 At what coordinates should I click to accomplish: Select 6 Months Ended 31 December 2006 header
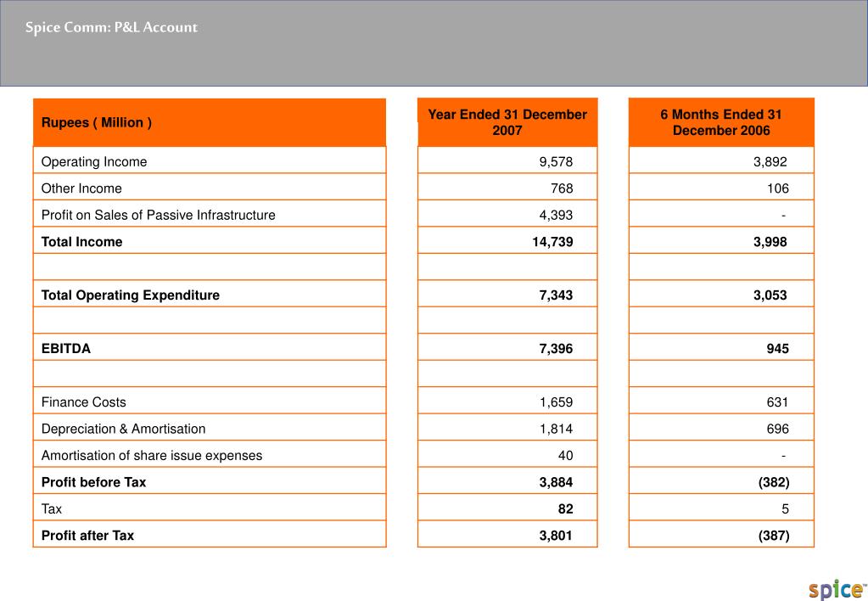721,122
